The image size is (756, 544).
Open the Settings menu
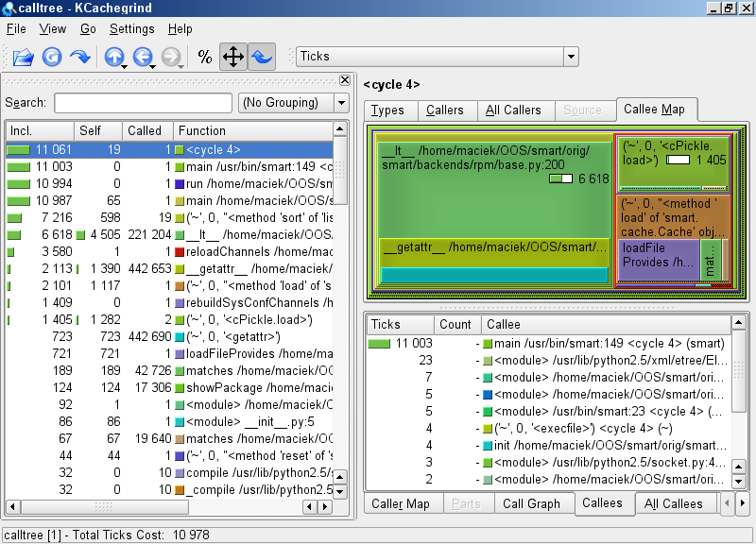[x=131, y=29]
